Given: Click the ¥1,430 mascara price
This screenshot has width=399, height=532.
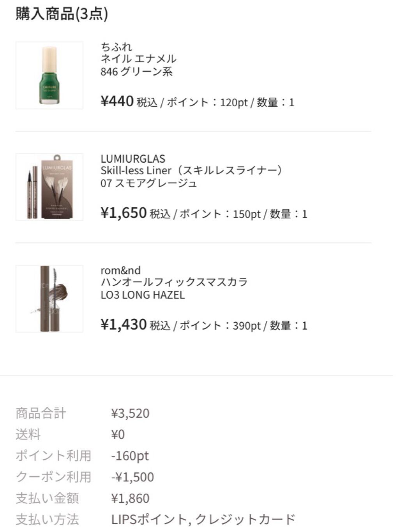Looking at the screenshot, I should tap(124, 325).
